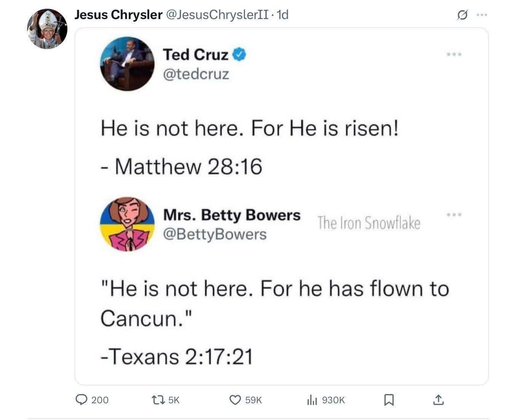Bookmark this post

click(389, 399)
